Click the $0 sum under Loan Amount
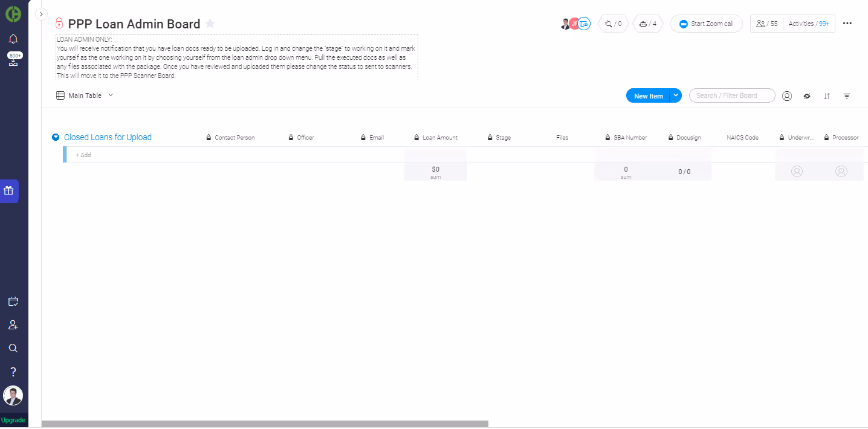Image resolution: width=868 pixels, height=429 pixels. [435, 172]
